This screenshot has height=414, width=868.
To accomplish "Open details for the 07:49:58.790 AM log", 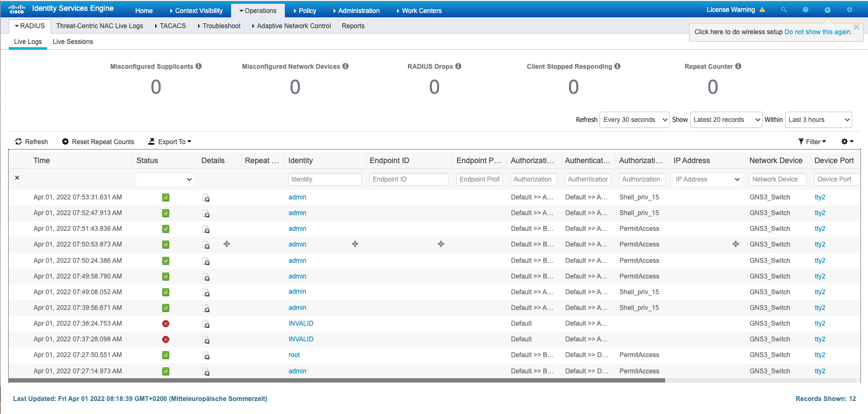I will [x=206, y=277].
